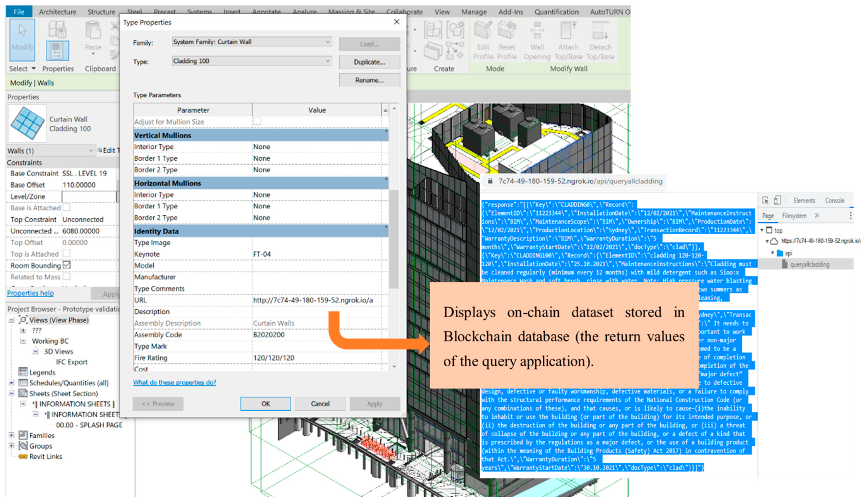Viewport: 865px width, 504px height.
Task: Click the Duplicate... button
Action: click(x=369, y=62)
